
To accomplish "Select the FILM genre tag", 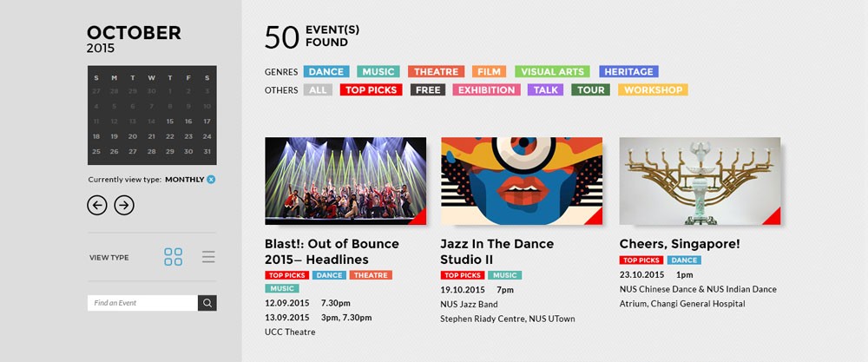I will [x=489, y=71].
